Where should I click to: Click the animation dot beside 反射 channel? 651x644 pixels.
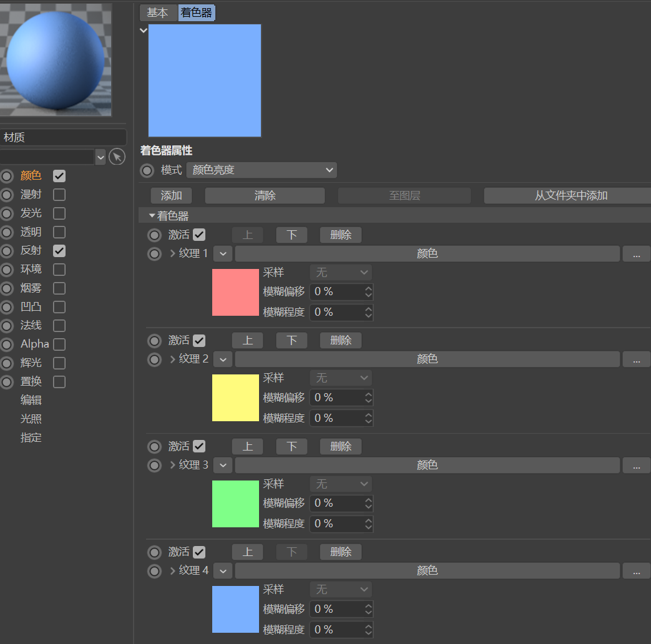pyautogui.click(x=7, y=251)
